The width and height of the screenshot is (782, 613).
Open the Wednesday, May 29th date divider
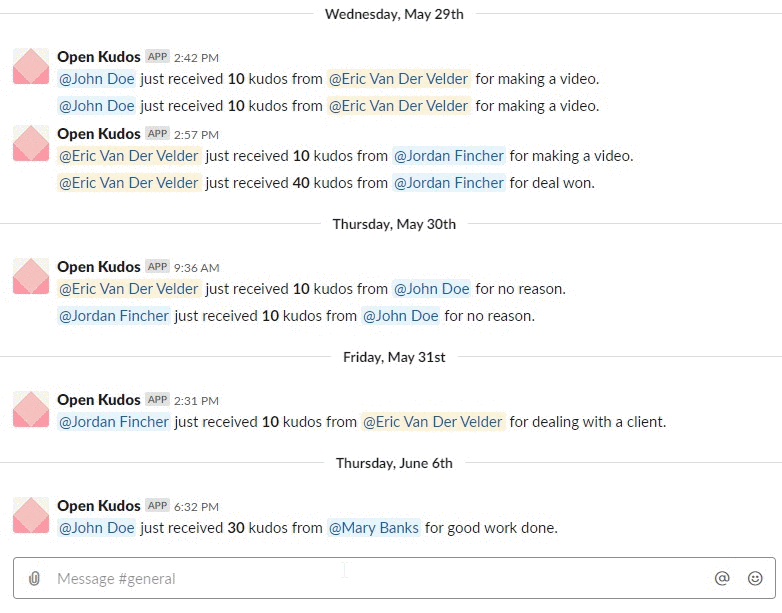click(394, 14)
